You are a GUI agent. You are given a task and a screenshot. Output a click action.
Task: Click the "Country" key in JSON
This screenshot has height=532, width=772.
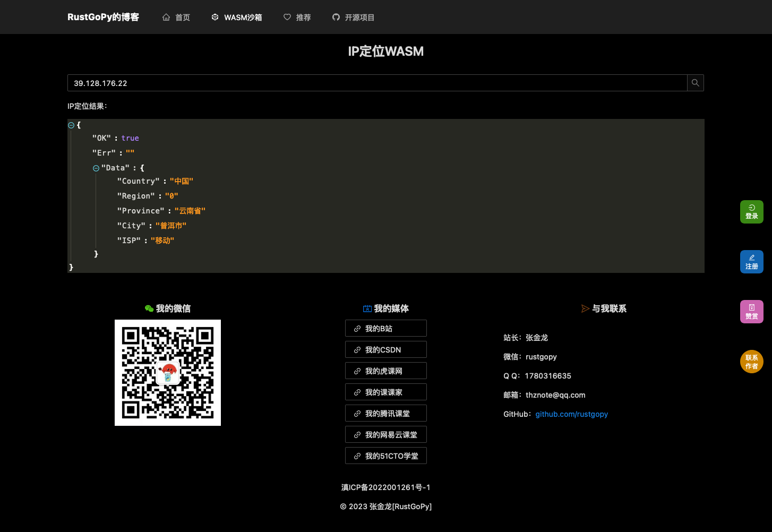pos(138,181)
